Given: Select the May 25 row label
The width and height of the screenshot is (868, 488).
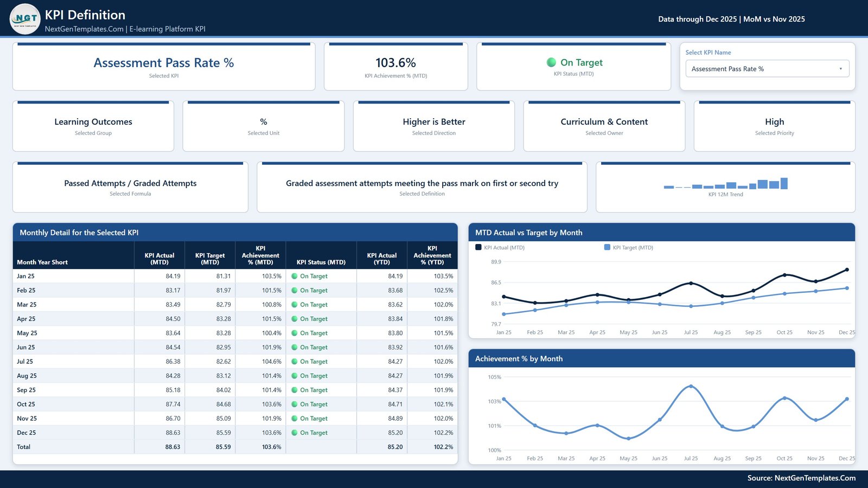Looking at the screenshot, I should coord(27,333).
